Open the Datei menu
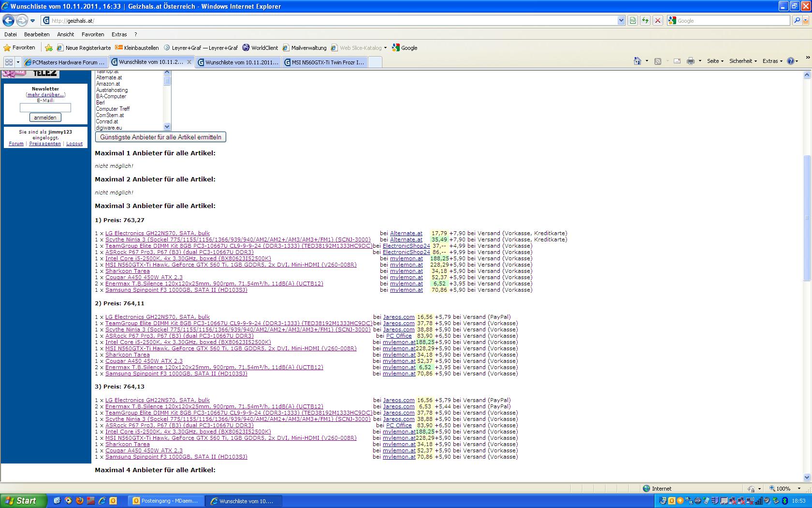 [x=10, y=34]
